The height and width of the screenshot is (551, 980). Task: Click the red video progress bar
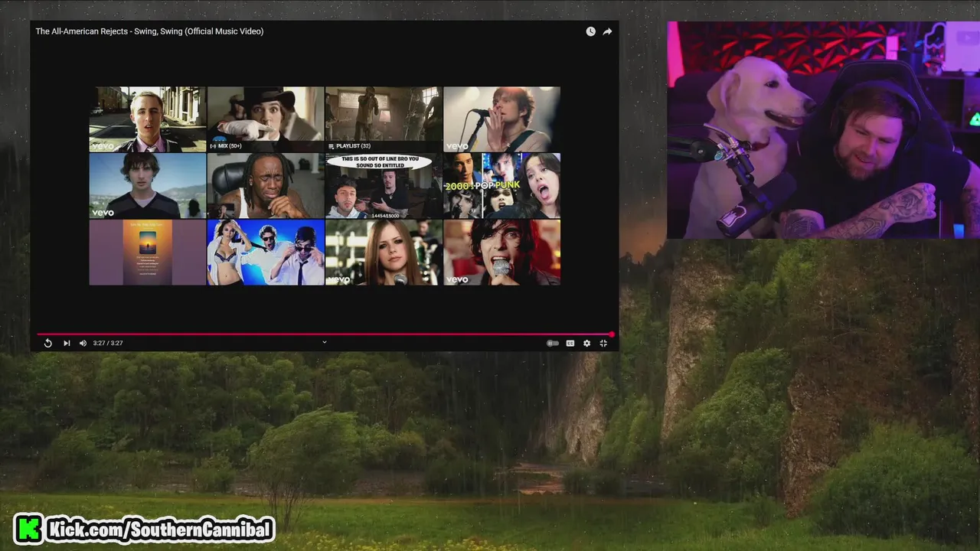coord(325,334)
